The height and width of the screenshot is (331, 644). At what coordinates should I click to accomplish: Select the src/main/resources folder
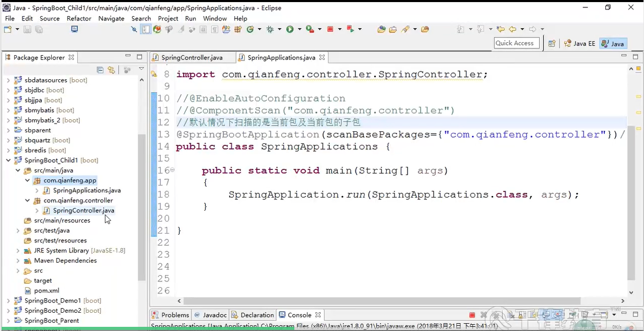coord(62,220)
